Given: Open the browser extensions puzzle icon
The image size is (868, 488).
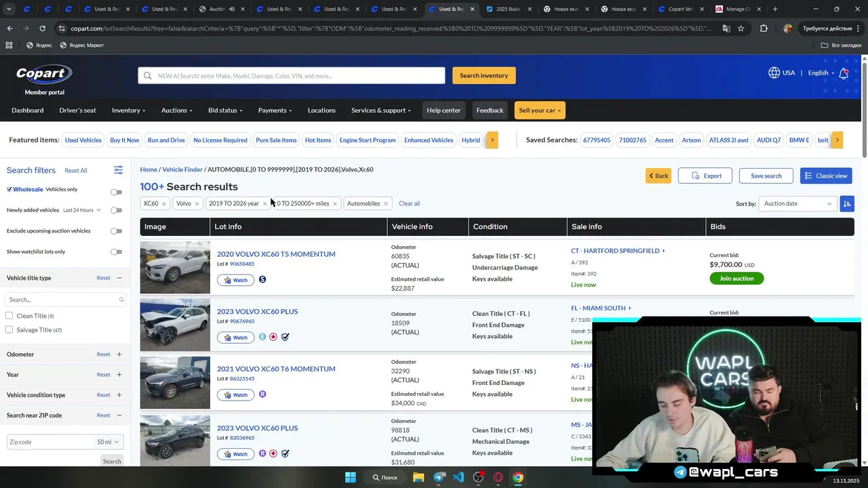Looking at the screenshot, I should (764, 28).
